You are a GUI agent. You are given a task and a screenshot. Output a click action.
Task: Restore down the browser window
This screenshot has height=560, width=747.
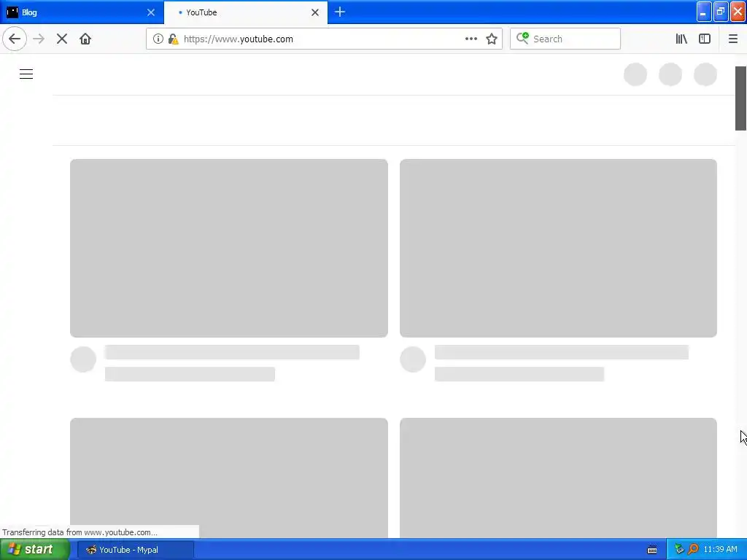[721, 12]
